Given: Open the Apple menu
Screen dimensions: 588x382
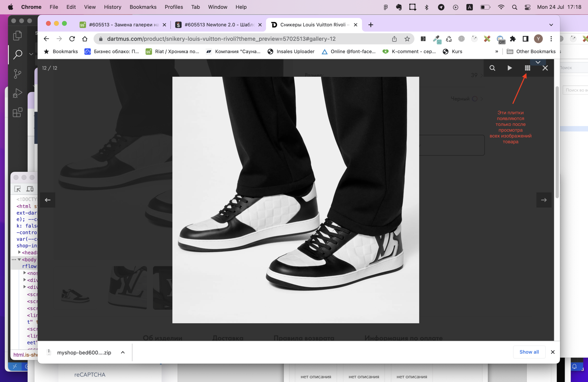Looking at the screenshot, I should 10,7.
